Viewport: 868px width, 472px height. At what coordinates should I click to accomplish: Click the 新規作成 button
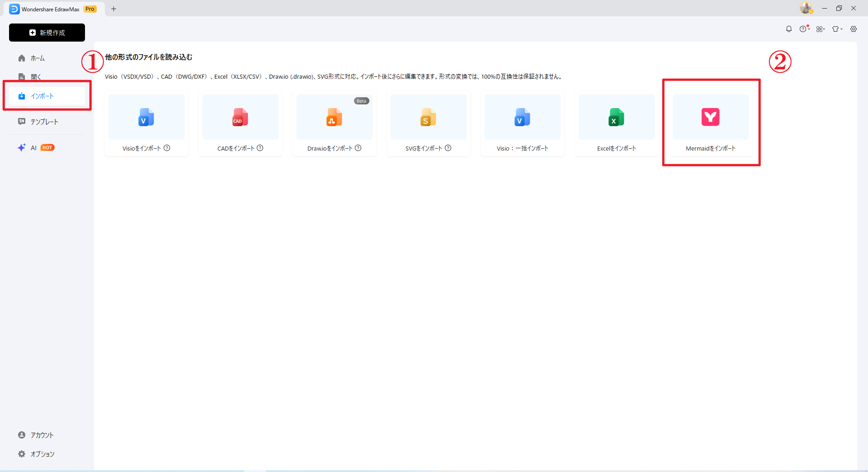click(x=47, y=33)
